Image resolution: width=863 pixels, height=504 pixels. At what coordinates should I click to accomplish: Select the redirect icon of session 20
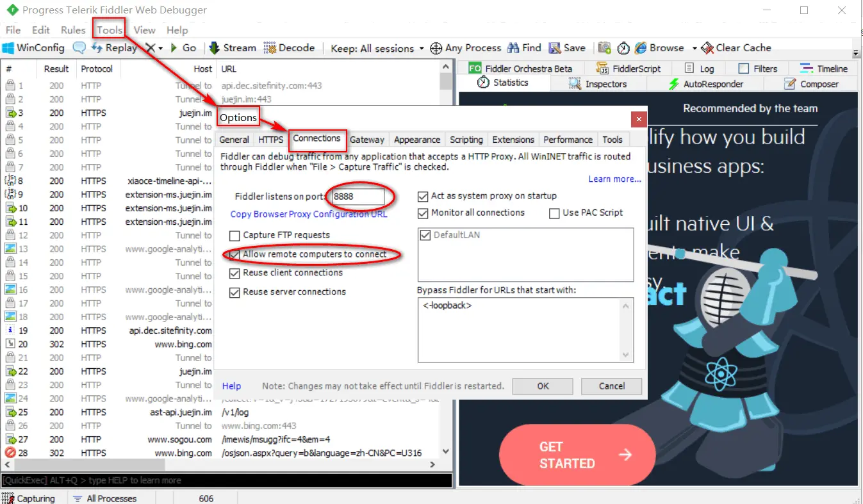[x=11, y=344]
